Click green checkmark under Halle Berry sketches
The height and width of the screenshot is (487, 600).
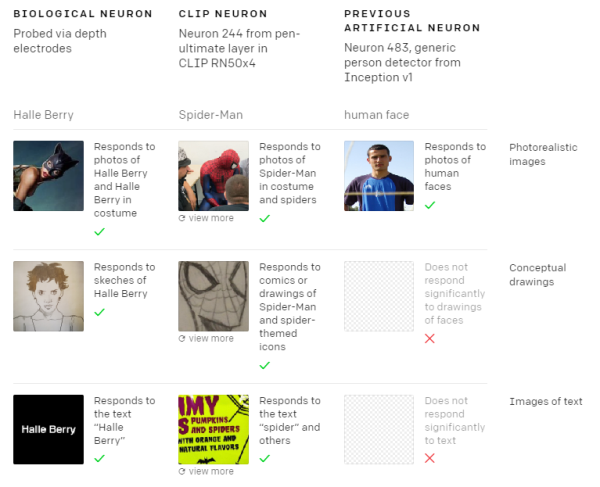tap(100, 312)
